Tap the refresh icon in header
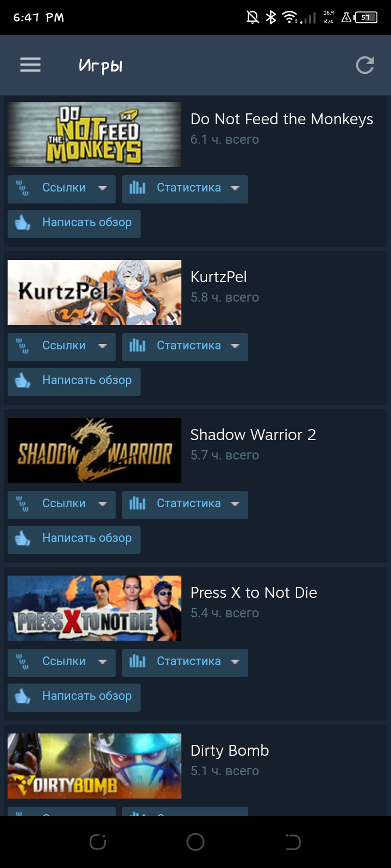Screen dimensions: 391x868 coord(365,65)
